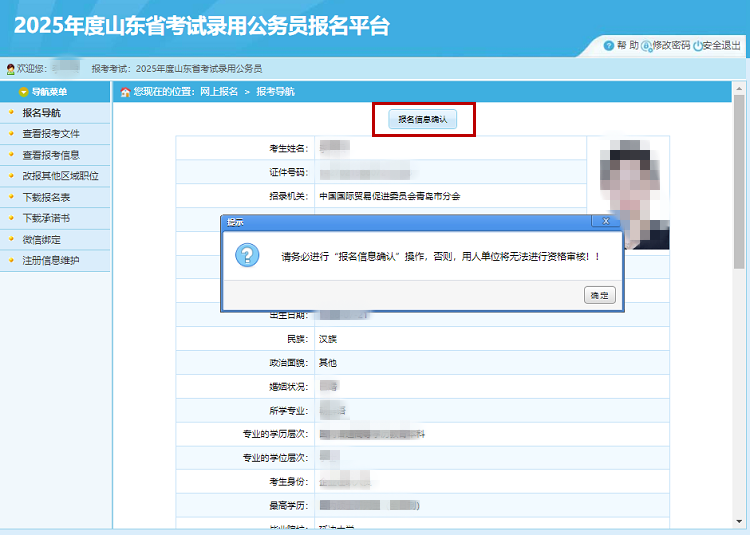Screen dimensions: 750x535
Task: Click the 汉族 value in 民族 row
Action: [x=328, y=339]
